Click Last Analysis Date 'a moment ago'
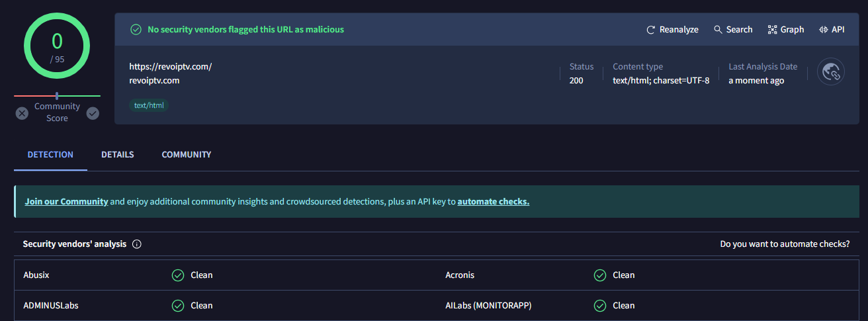The image size is (868, 321). tap(756, 81)
